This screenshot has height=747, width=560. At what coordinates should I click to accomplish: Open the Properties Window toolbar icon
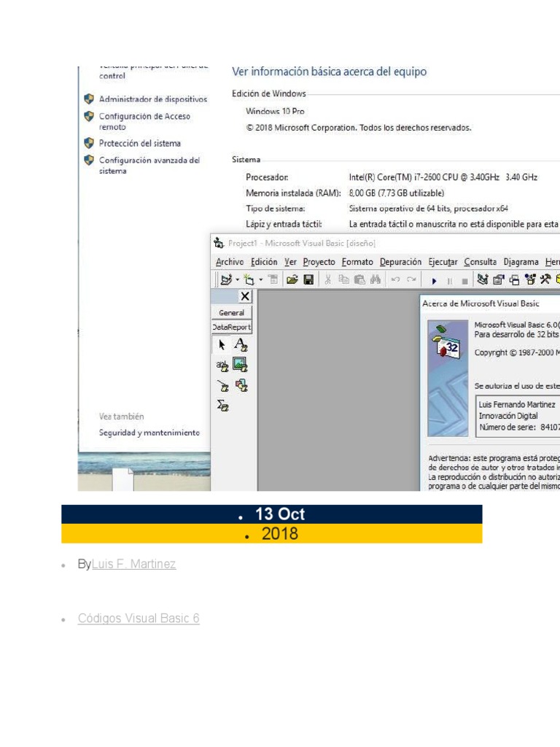tap(499, 279)
